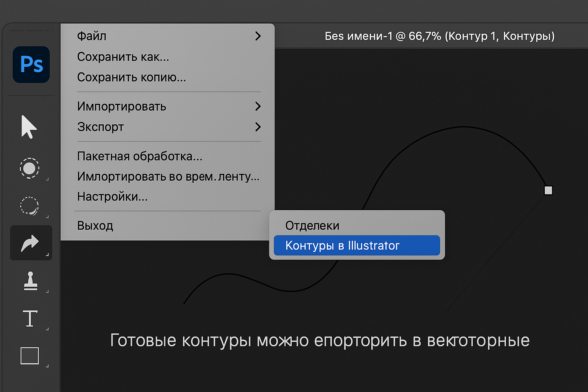Viewport: 588px width, 392px height.
Task: Select the dashed-circle selection tool
Action: (29, 168)
